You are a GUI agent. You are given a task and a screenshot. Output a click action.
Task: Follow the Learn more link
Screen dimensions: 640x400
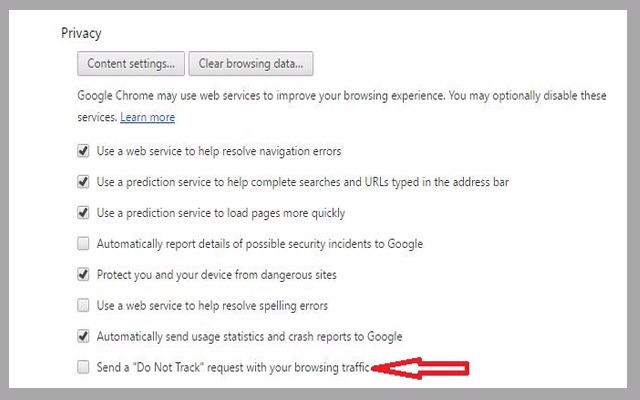147,117
